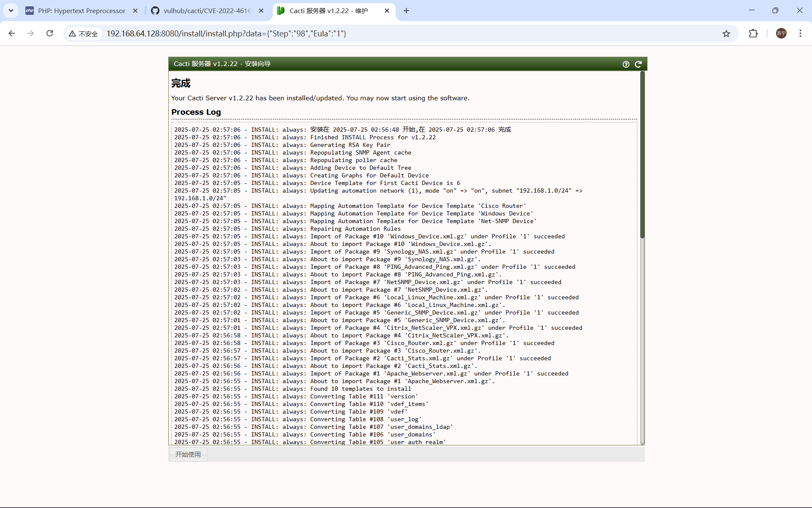Click log line 'Found 10 templates to install'
812x508 pixels.
(x=293, y=389)
